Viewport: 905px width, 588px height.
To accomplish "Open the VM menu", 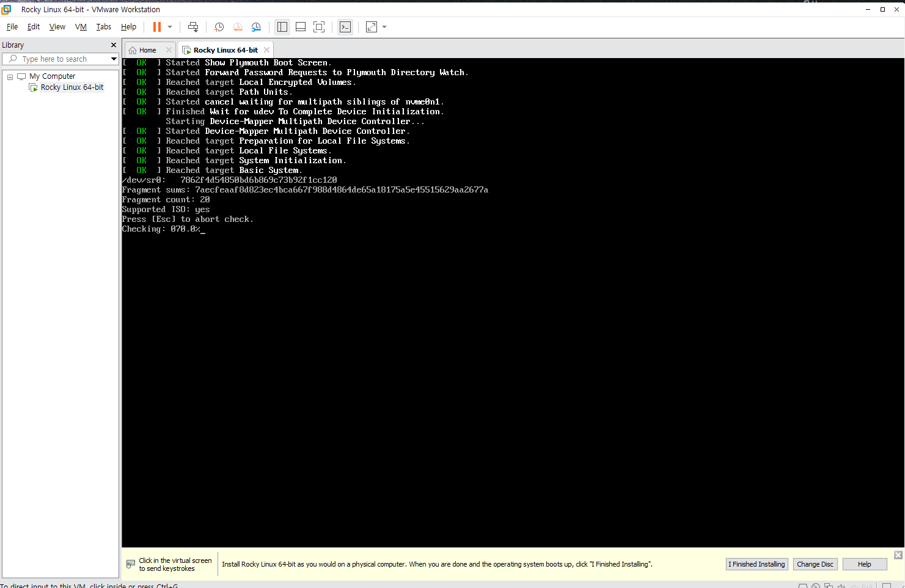I will [81, 27].
